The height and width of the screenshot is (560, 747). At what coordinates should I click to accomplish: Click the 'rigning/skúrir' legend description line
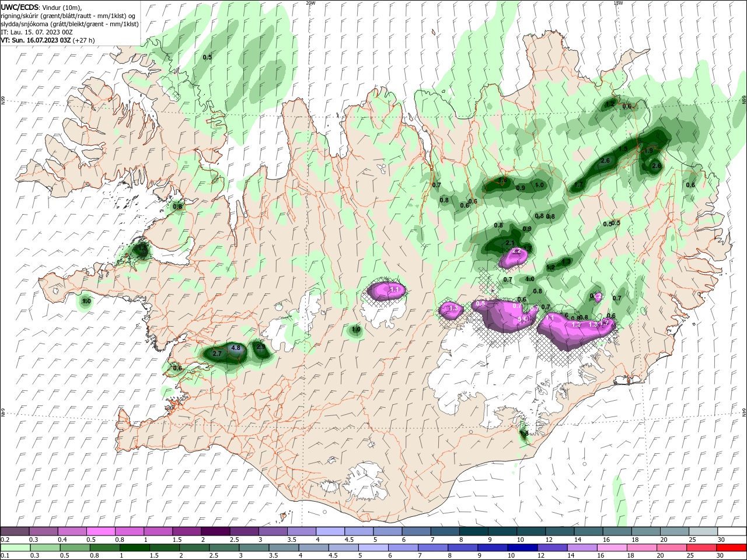click(69, 16)
